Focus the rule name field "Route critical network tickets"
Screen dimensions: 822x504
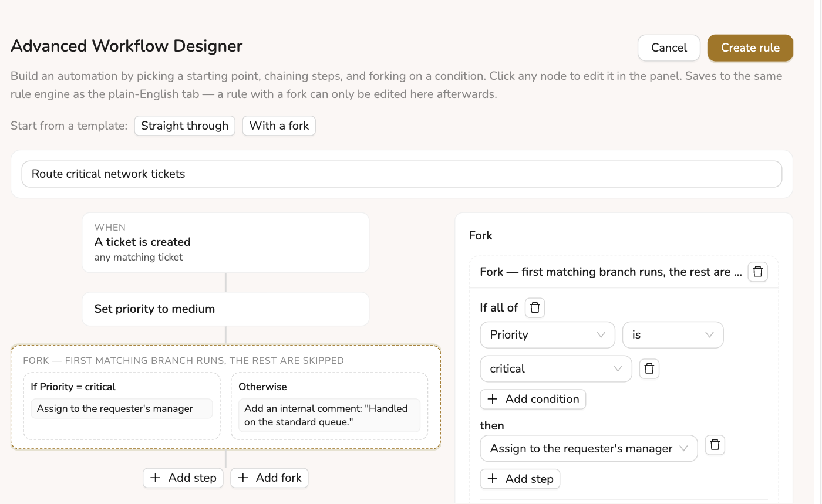pos(402,174)
